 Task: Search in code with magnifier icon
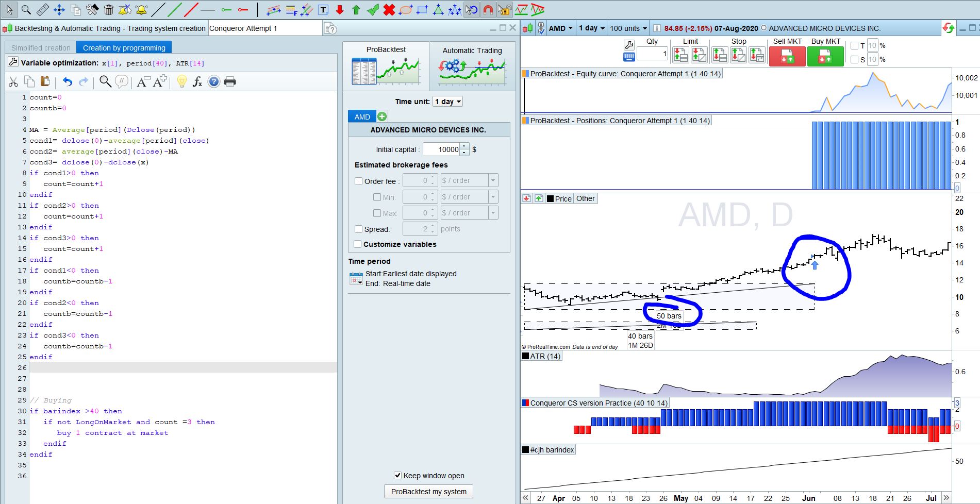click(x=105, y=81)
